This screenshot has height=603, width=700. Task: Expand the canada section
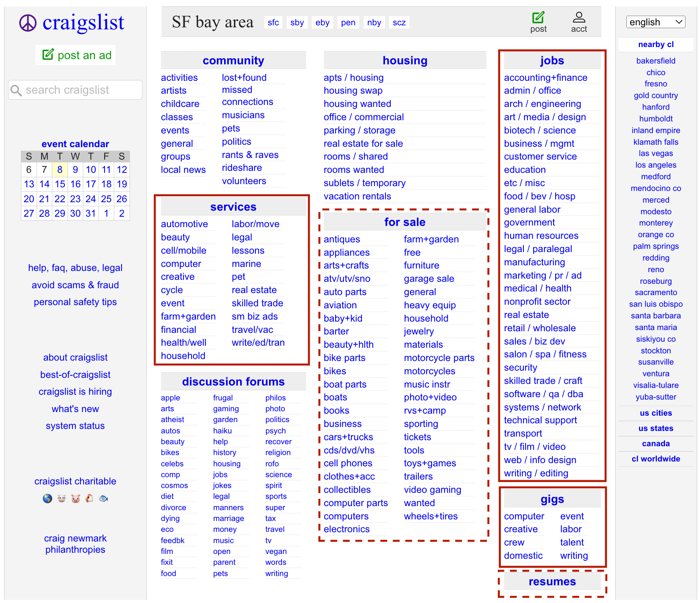click(x=656, y=443)
